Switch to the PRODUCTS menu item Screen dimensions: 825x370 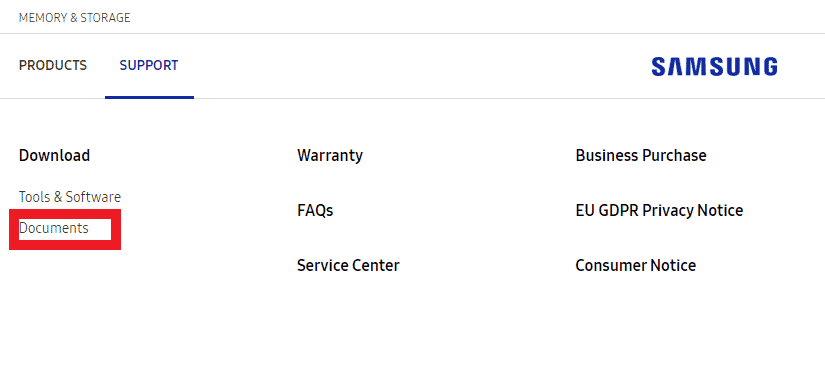point(53,66)
